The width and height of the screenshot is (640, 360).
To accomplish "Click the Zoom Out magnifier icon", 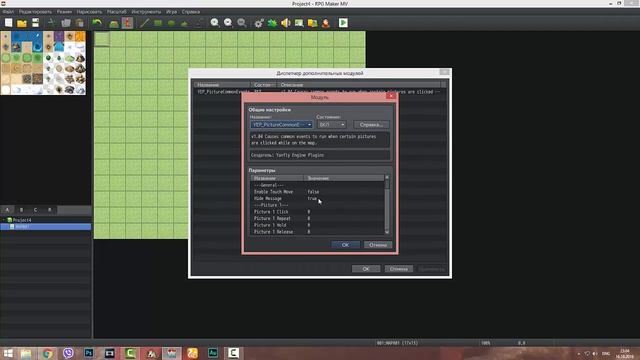I will (x=228, y=23).
